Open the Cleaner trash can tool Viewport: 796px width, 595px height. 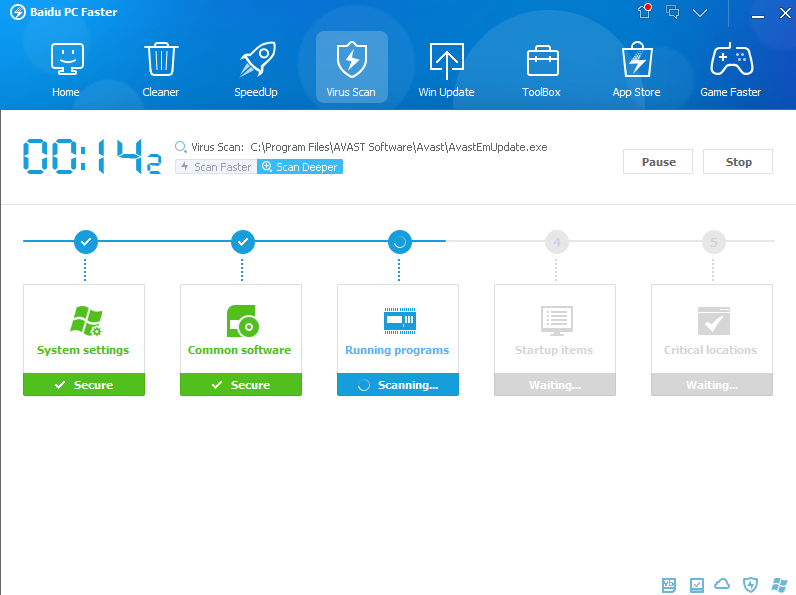[x=161, y=70]
